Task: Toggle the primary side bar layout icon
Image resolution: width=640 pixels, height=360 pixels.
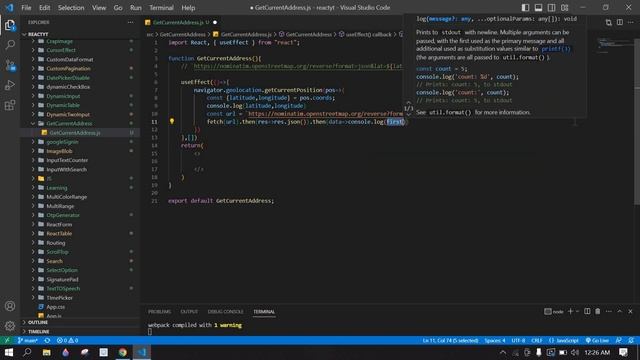Action: [x=525, y=8]
